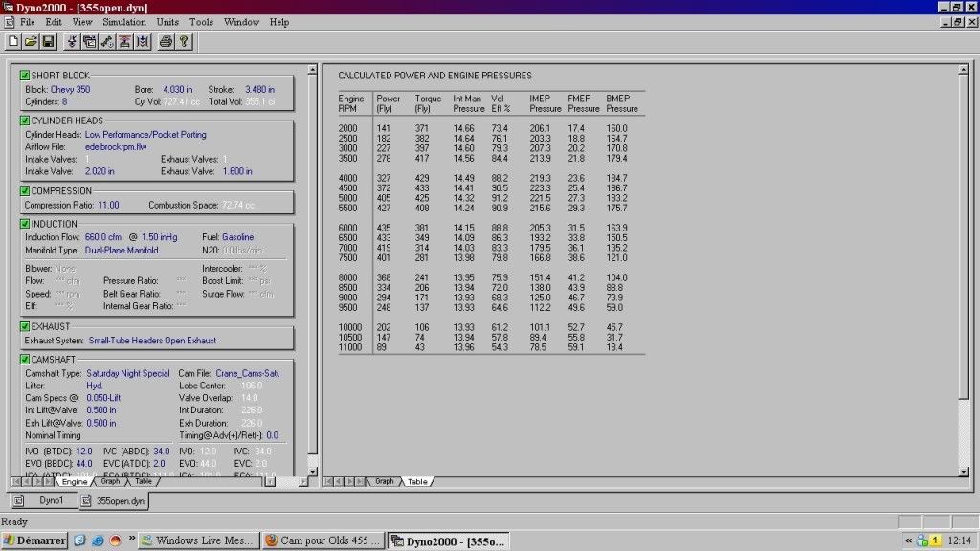980x551 pixels.
Task: Switch to Graph tab in right pane
Action: (385, 482)
